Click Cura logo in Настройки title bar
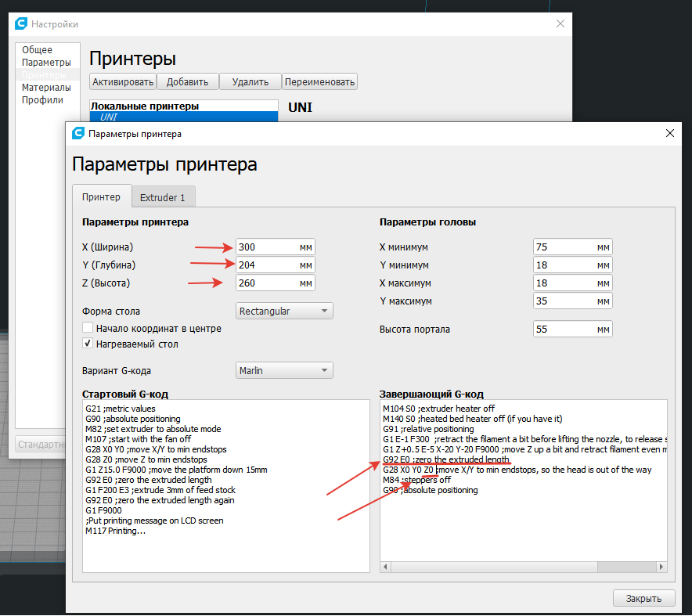Image resolution: width=692 pixels, height=616 pixels. (21, 23)
